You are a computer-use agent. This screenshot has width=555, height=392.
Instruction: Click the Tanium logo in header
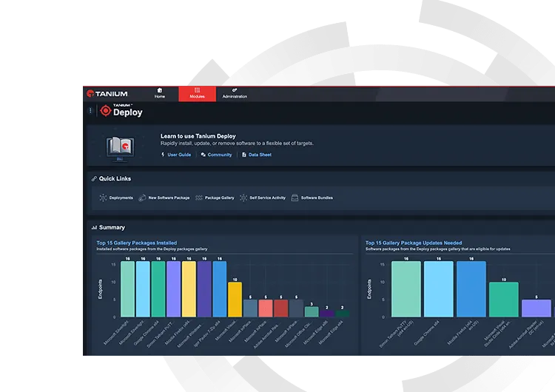tap(107, 94)
